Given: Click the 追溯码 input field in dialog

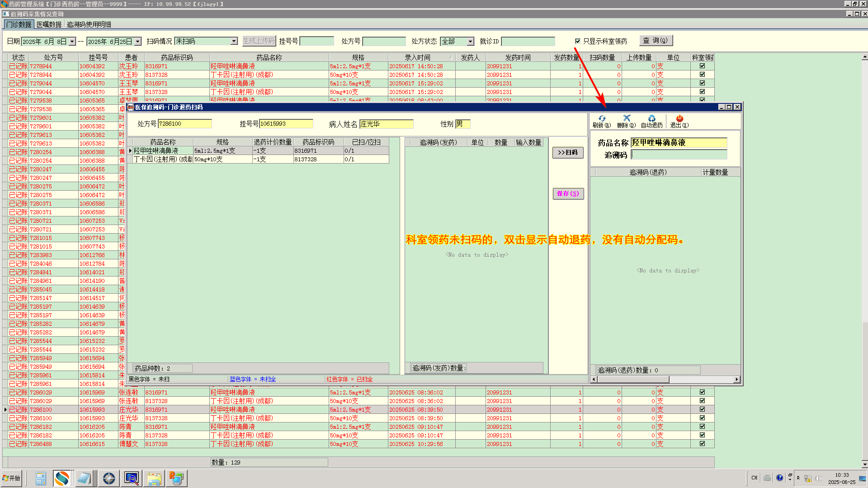Looking at the screenshot, I should coord(679,155).
